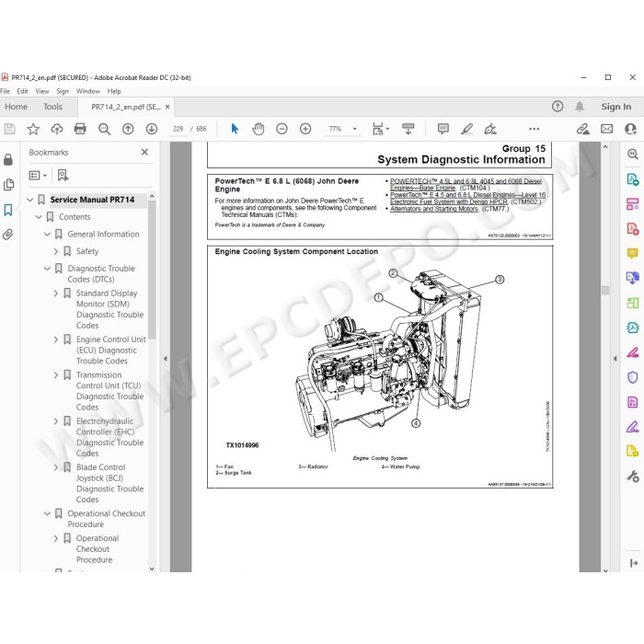Activate the Hand pan tool
644x644 pixels.
point(258,129)
